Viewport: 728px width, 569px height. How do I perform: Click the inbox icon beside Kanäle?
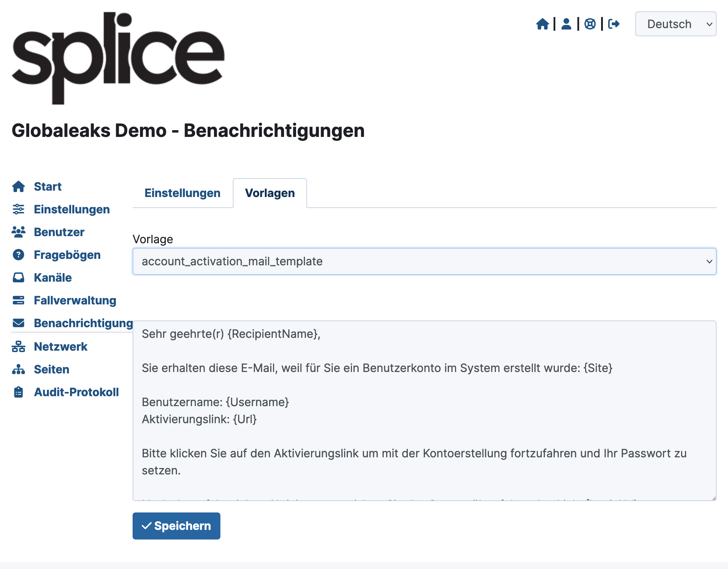18,277
